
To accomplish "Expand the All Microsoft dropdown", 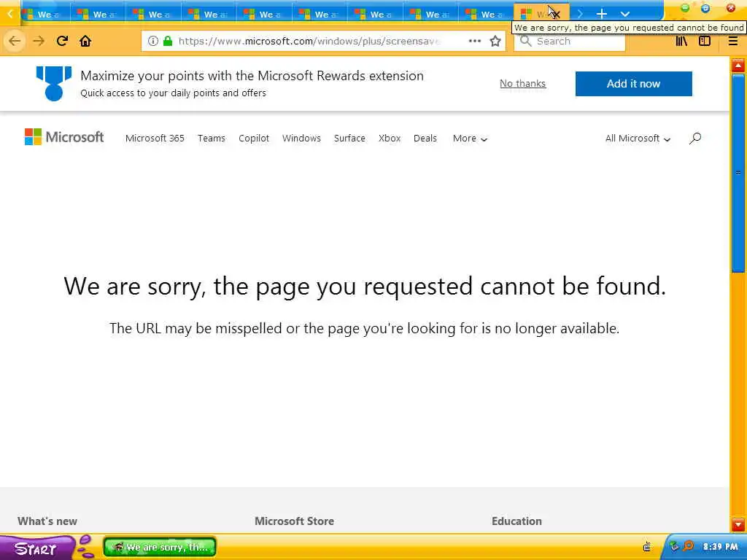I will click(638, 138).
